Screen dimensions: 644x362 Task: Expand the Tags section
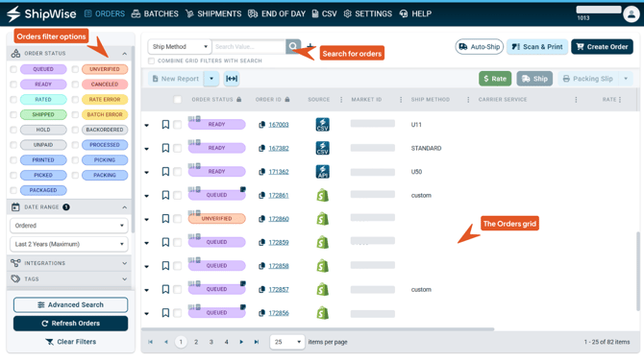[x=124, y=279]
